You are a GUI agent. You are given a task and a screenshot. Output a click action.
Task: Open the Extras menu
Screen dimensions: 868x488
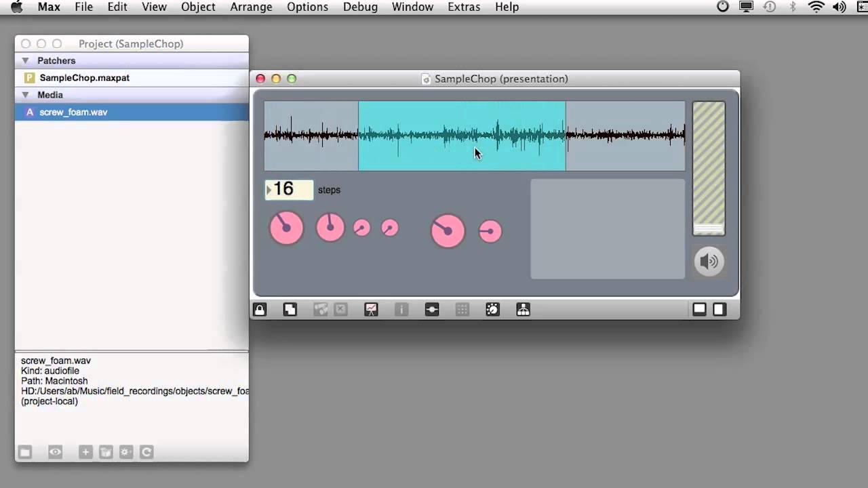coord(464,7)
